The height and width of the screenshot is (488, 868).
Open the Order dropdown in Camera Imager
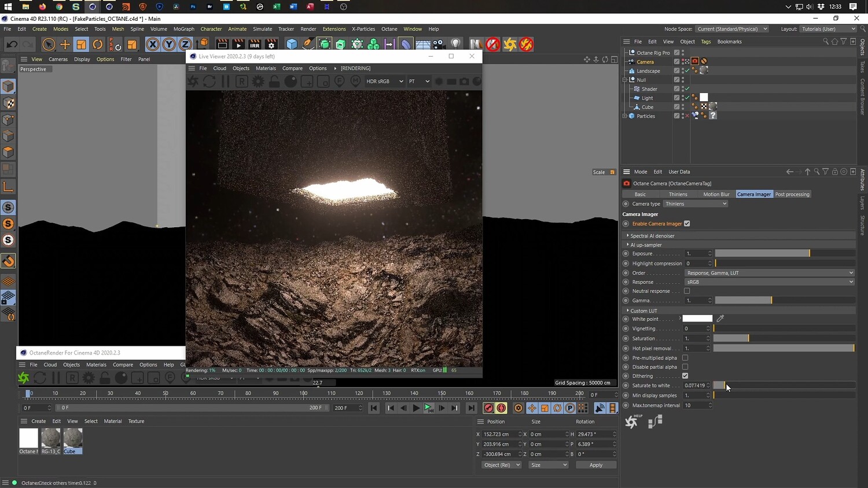tap(770, 273)
